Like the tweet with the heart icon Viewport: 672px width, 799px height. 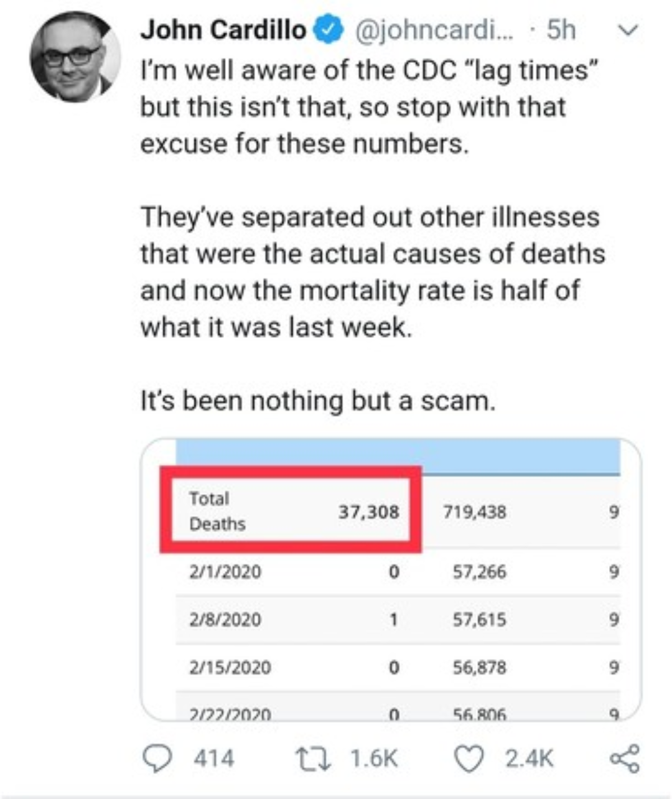(470, 758)
